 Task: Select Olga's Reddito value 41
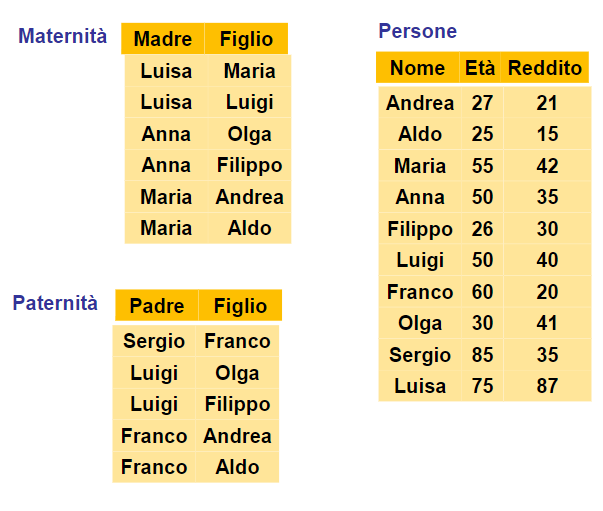coord(546,324)
